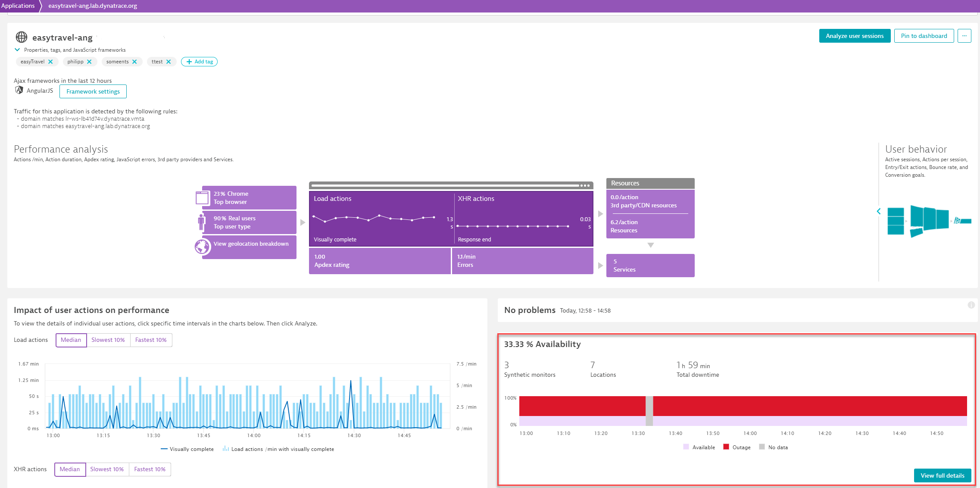Click the AngularJS framework icon
The image size is (980, 488).
click(x=19, y=90)
